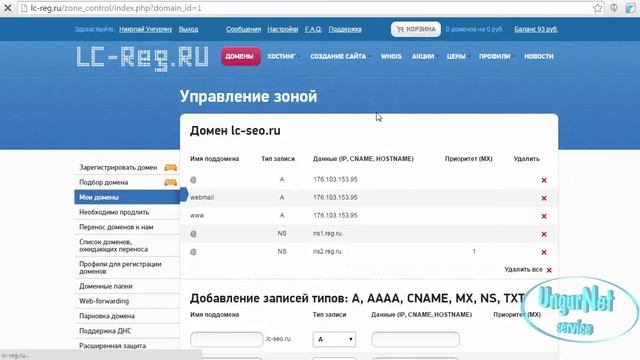Click the Домен lc-seo.ru heading
This screenshot has height=360, width=640.
(x=235, y=131)
